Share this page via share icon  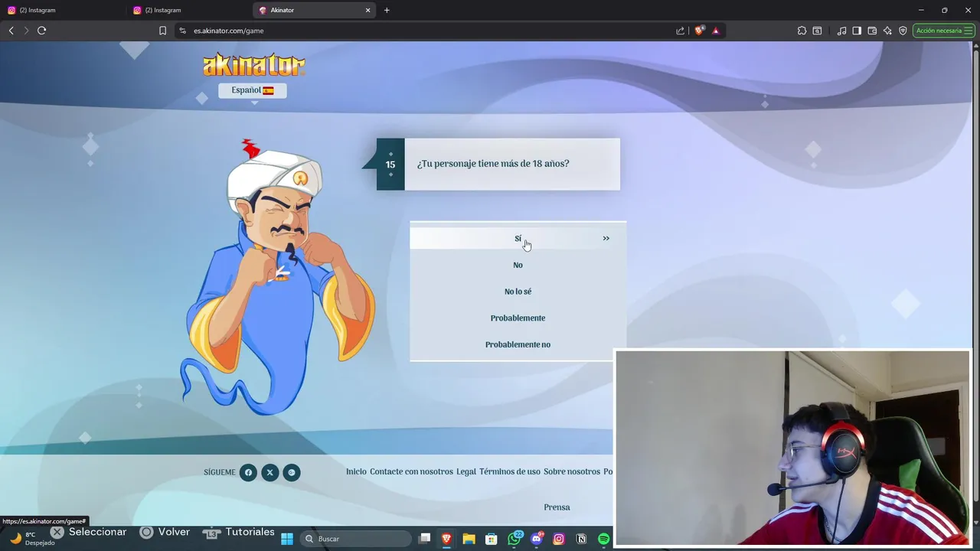tap(680, 31)
